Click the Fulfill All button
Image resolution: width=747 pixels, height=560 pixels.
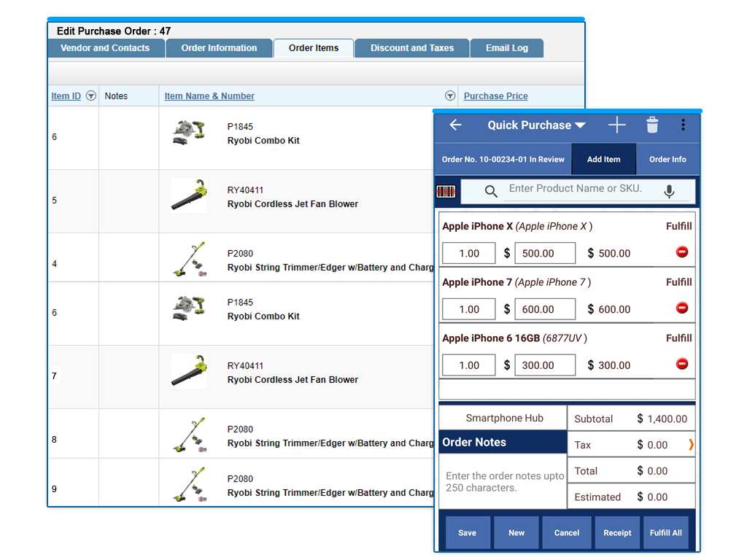click(x=666, y=533)
